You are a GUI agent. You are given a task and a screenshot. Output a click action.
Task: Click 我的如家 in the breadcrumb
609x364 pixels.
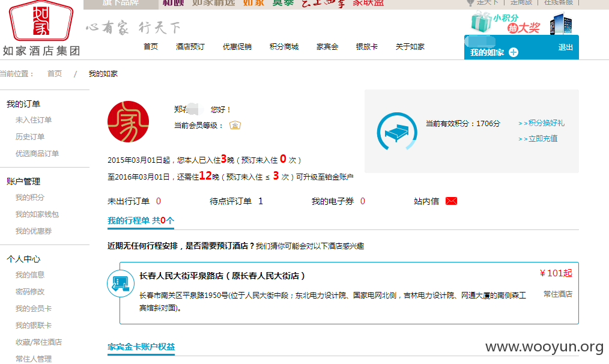(x=103, y=73)
